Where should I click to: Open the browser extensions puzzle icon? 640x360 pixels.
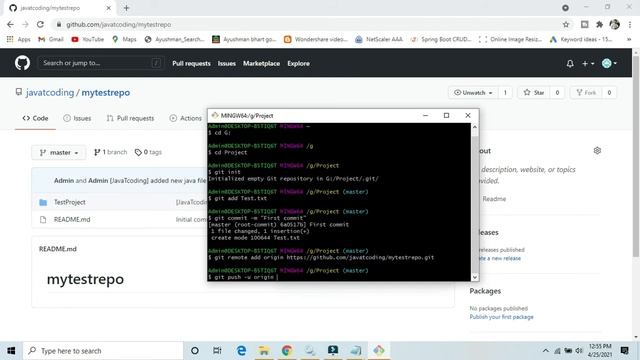599,24
